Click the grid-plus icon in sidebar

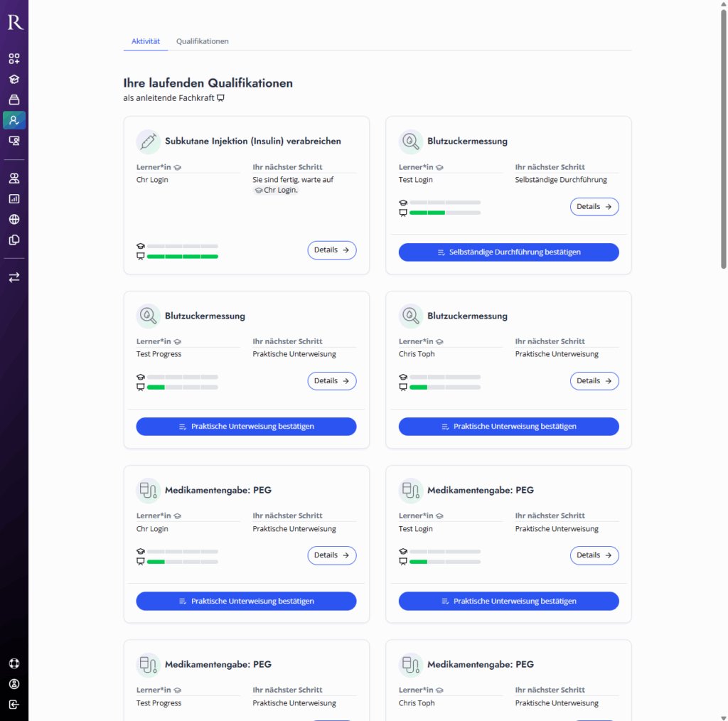click(14, 58)
